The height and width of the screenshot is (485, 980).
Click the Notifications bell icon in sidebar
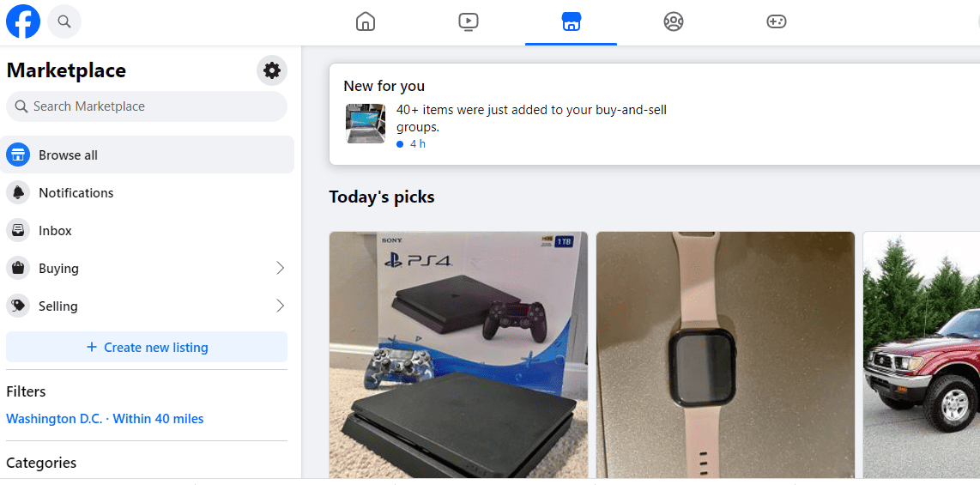point(18,192)
